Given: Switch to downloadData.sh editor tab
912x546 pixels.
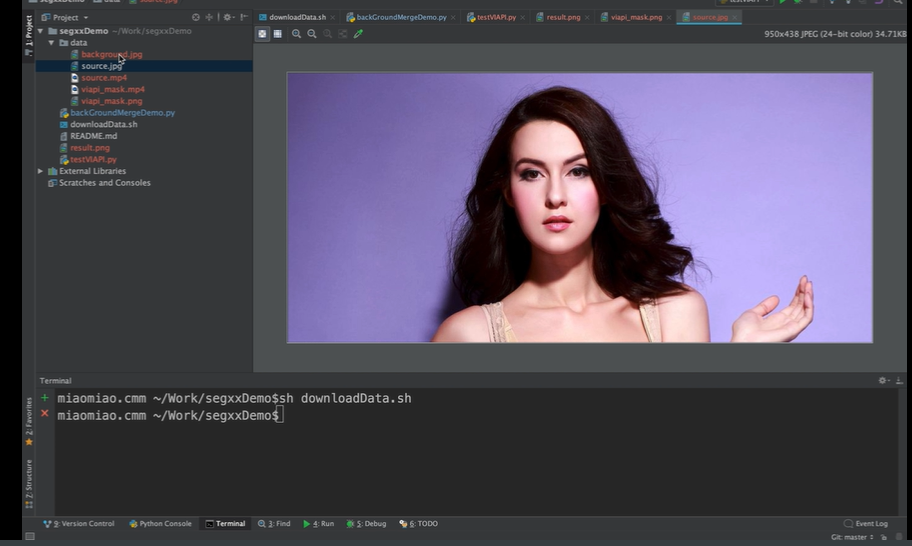Looking at the screenshot, I should pos(297,17).
